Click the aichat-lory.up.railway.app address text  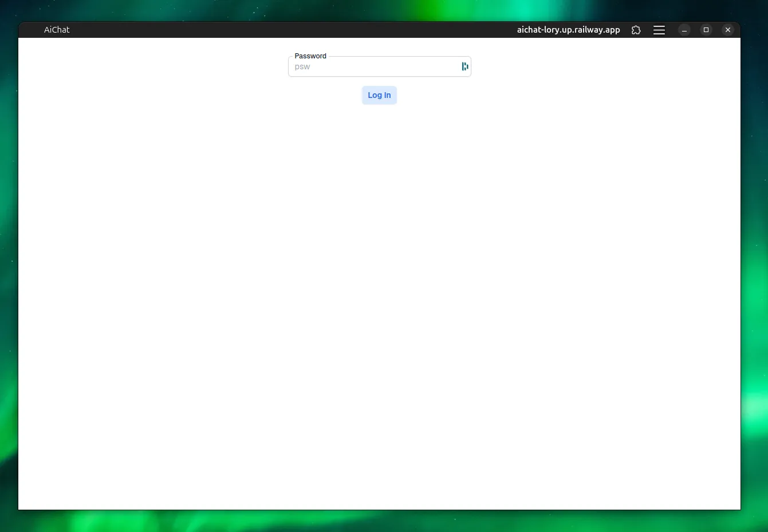pos(568,30)
